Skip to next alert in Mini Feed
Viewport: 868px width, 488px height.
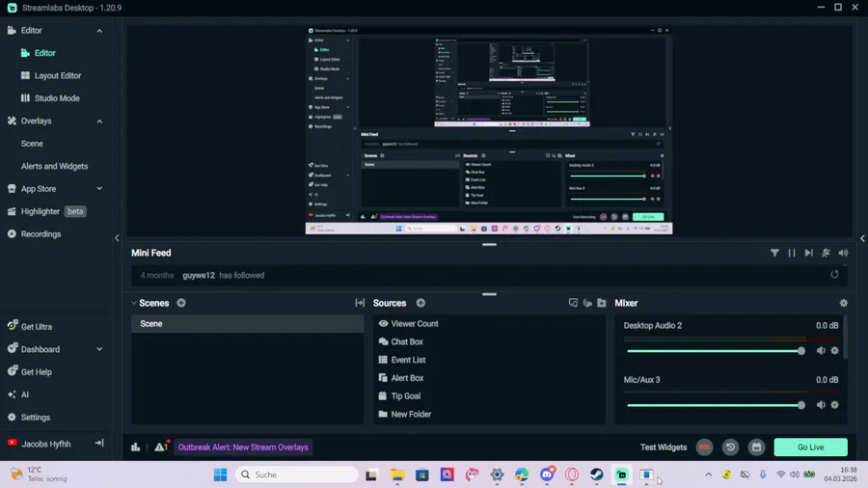pyautogui.click(x=809, y=253)
